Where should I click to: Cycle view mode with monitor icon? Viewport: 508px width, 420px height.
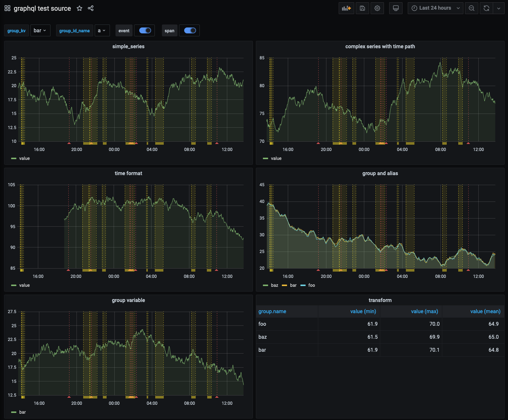(x=396, y=8)
